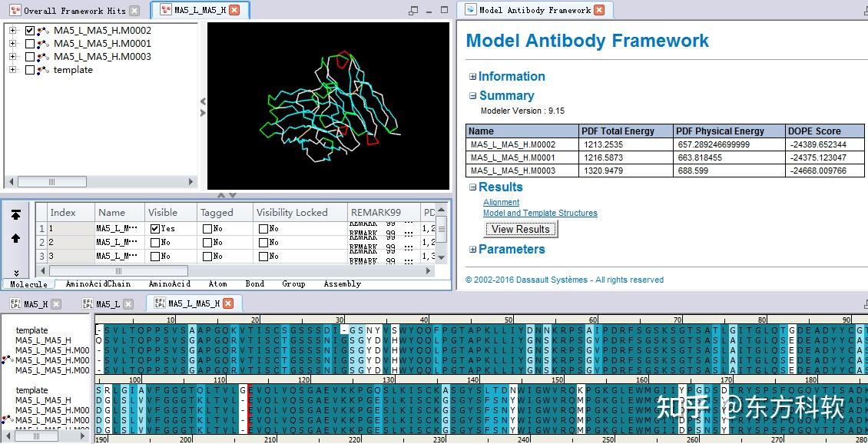Image resolution: width=868 pixels, height=444 pixels.
Task: Click molecule icon next to MA5_L_MA5_H.M0001
Action: [x=43, y=44]
